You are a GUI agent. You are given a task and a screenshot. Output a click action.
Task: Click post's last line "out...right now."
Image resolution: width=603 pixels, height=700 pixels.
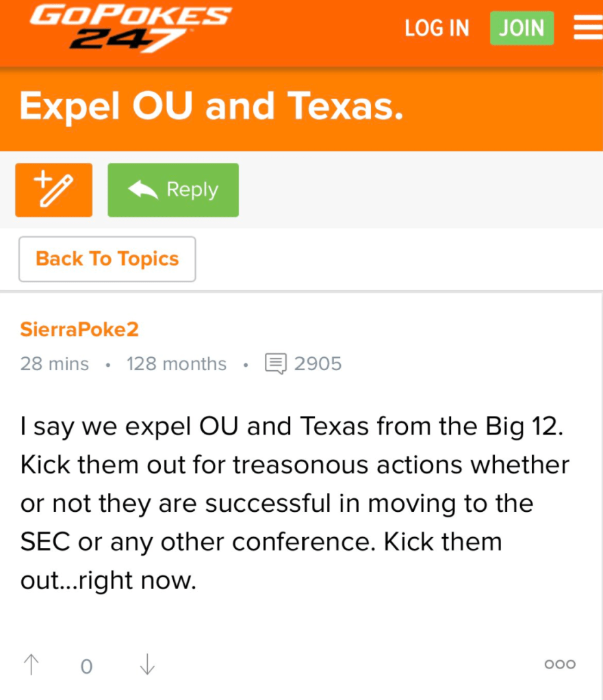coord(109,581)
